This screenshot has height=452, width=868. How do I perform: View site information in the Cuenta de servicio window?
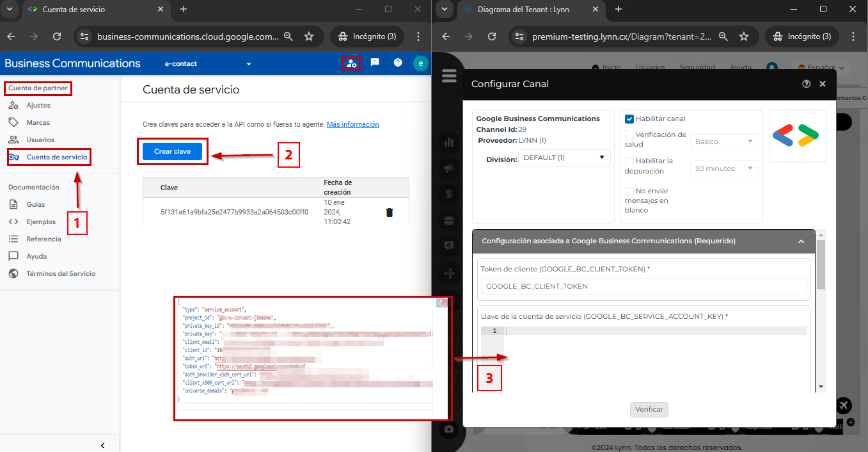(x=84, y=36)
